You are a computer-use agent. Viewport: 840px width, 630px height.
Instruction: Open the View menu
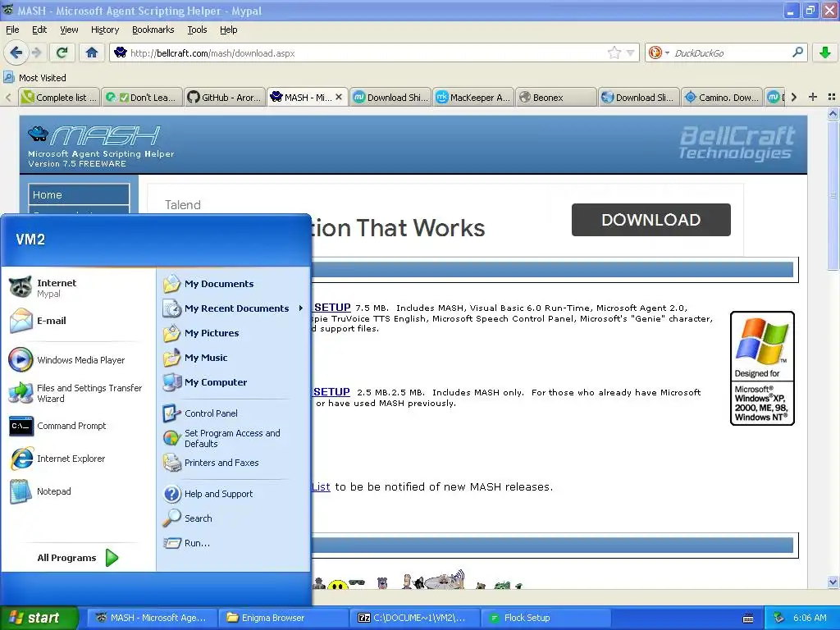tap(69, 30)
